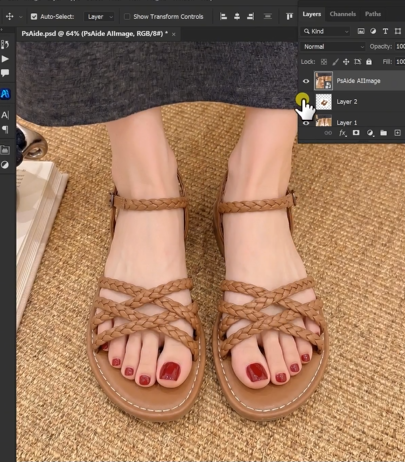This screenshot has height=462, width=405.
Task: Click the Fill value field
Action: pos(400,62)
